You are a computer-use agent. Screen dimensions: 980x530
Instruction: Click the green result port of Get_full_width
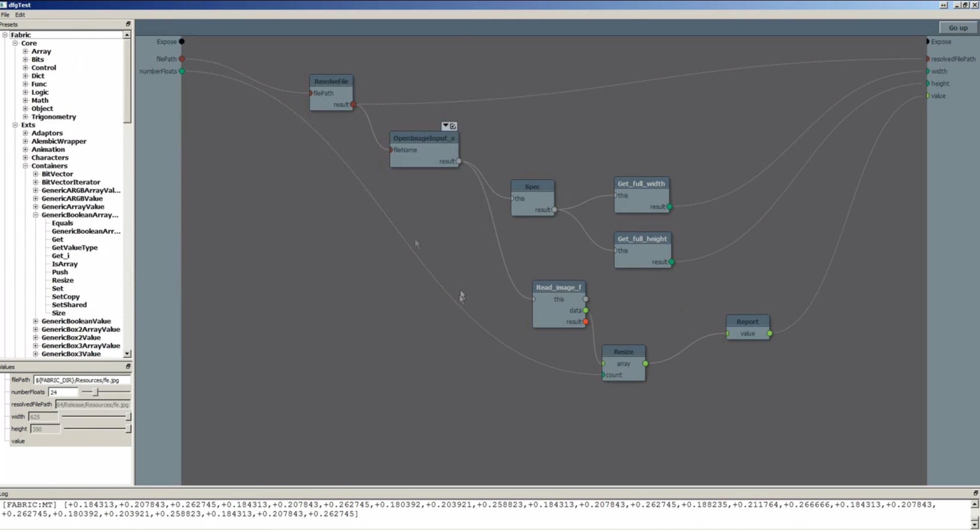(x=669, y=207)
